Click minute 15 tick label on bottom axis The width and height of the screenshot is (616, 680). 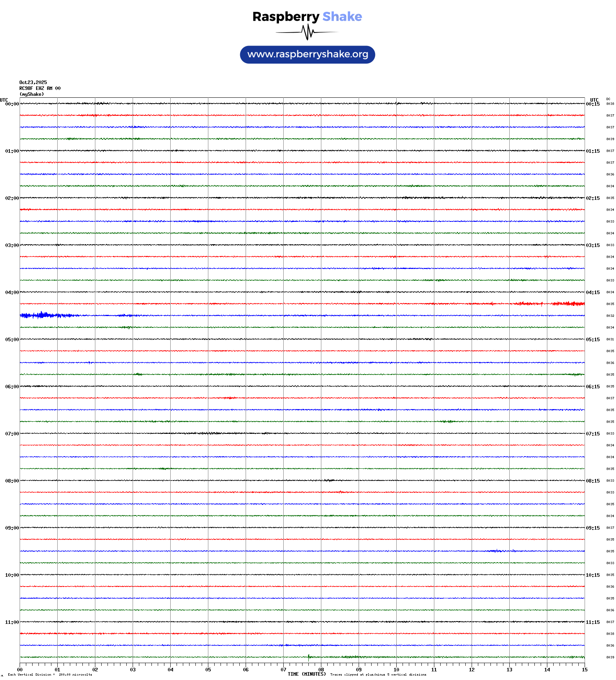point(584,670)
